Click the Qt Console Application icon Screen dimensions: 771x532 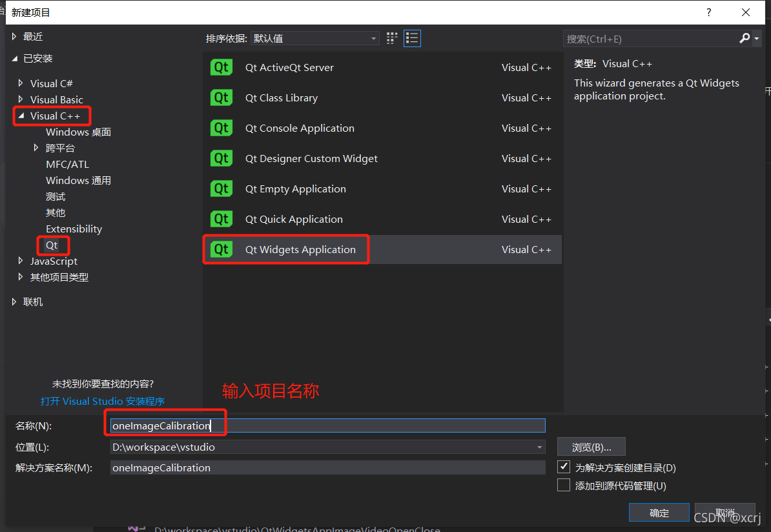[x=221, y=128]
